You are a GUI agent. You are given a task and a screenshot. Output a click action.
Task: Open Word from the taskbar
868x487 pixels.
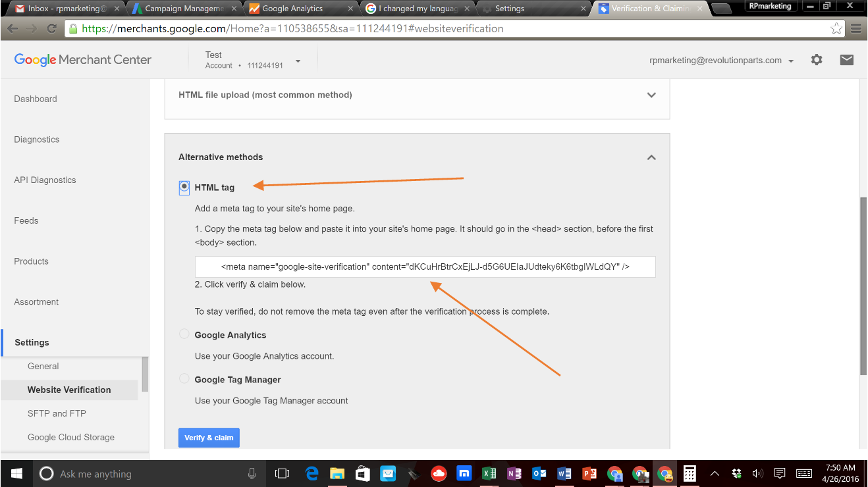564,473
